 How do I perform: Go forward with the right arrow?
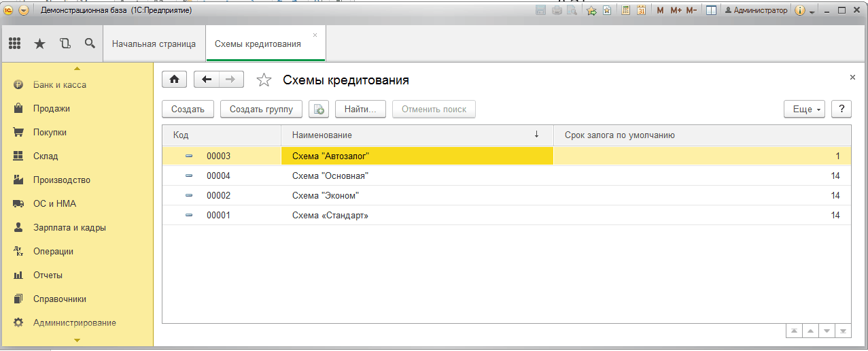click(x=231, y=80)
